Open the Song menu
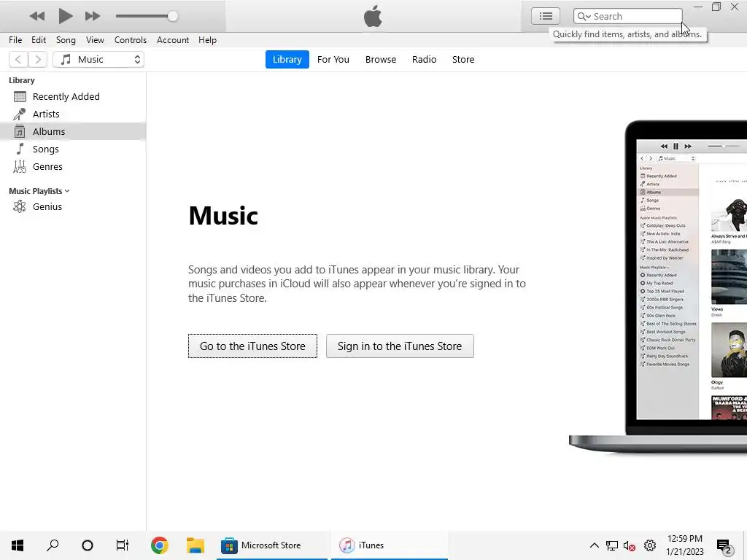 pyautogui.click(x=66, y=40)
